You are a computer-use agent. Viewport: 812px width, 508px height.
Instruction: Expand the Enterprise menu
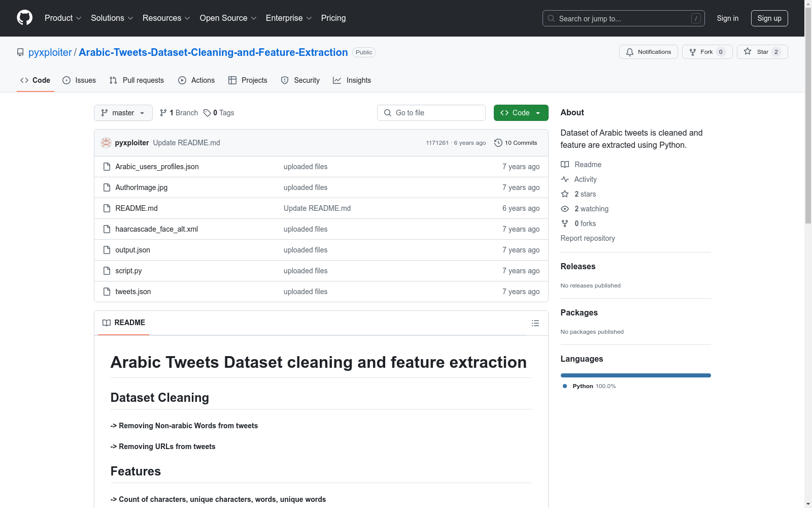pos(289,18)
